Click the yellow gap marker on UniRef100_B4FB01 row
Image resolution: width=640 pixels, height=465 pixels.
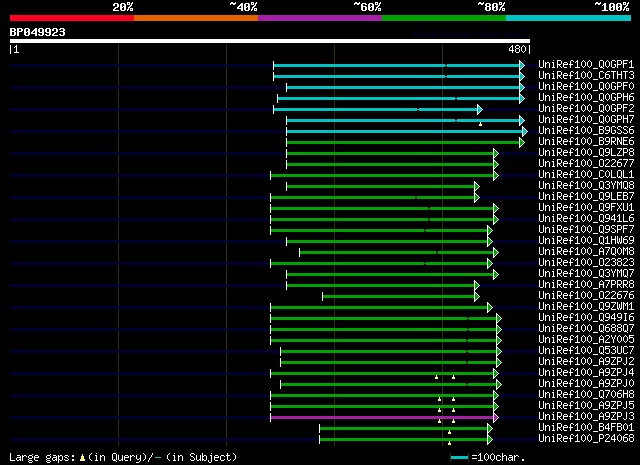[449, 432]
